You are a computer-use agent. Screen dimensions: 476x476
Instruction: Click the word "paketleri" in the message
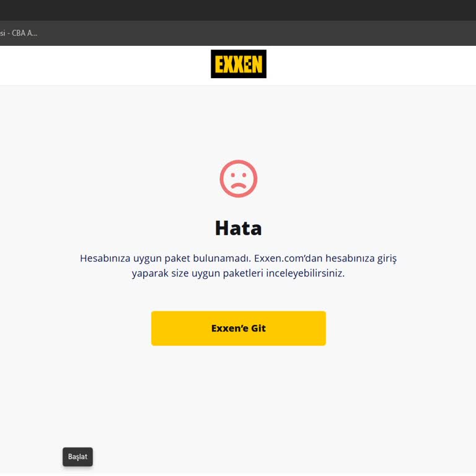(x=243, y=273)
